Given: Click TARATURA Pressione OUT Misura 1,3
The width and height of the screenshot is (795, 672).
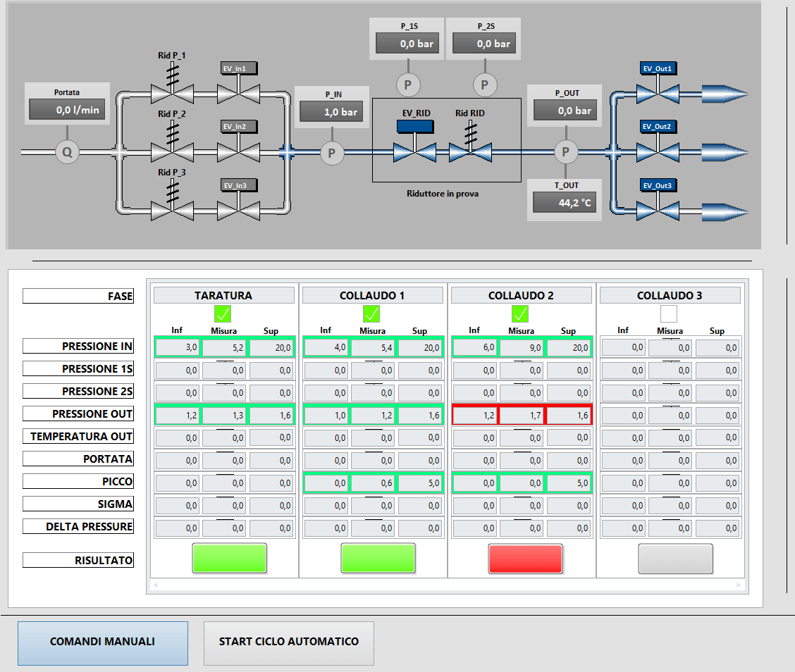Looking at the screenshot, I should coord(223,416).
